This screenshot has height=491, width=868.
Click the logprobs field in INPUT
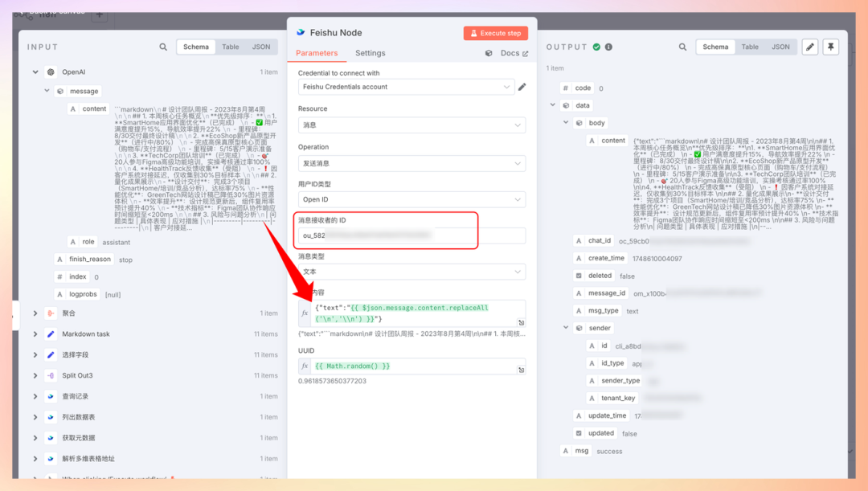[x=77, y=294]
